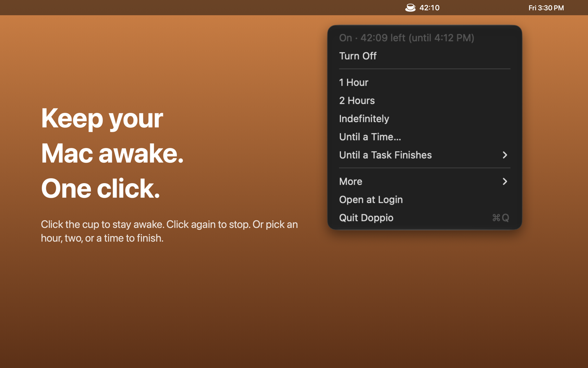The height and width of the screenshot is (368, 588).
Task: Select Turn Off in the Doppio menu
Action: [x=425, y=56]
